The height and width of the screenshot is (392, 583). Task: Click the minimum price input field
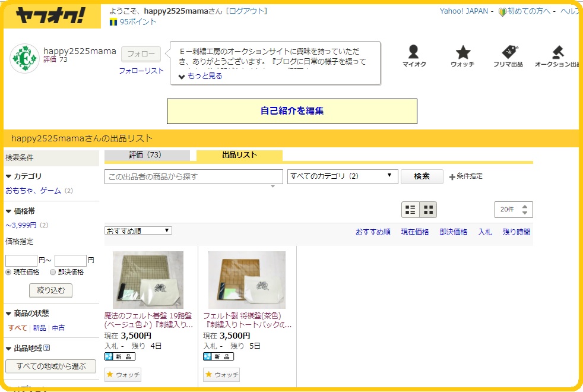21,260
